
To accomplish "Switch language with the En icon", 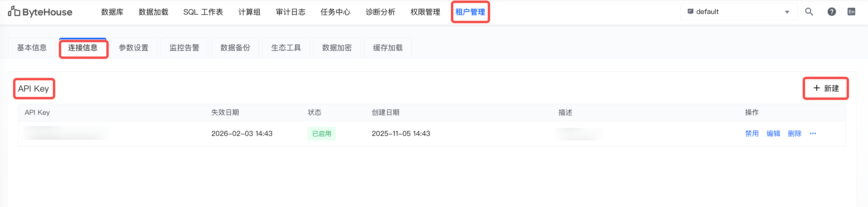I will pyautogui.click(x=851, y=12).
